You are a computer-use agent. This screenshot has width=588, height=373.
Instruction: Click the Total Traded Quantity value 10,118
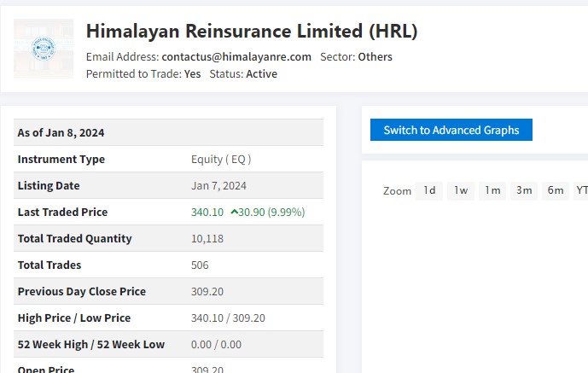pos(207,238)
